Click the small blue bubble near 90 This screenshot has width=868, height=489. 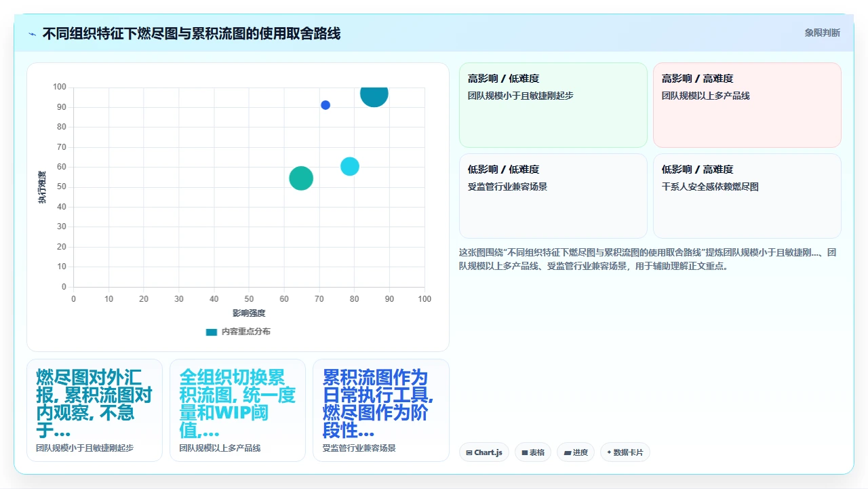(325, 105)
